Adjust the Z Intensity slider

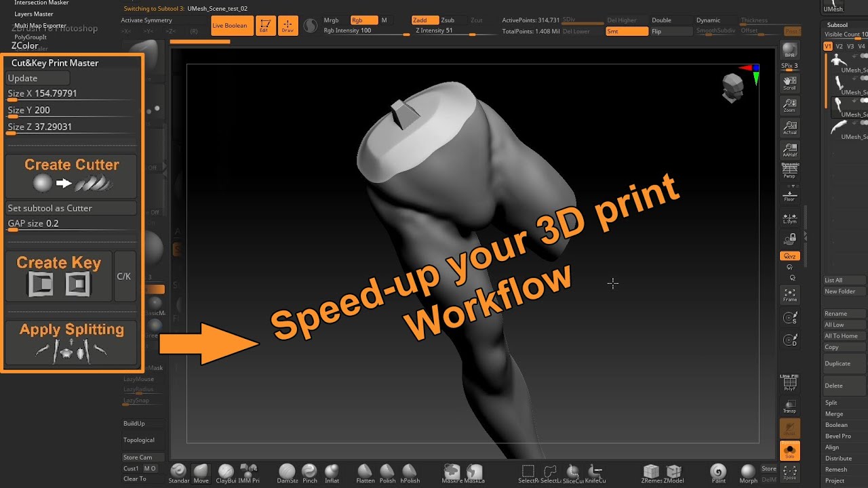[x=456, y=31]
